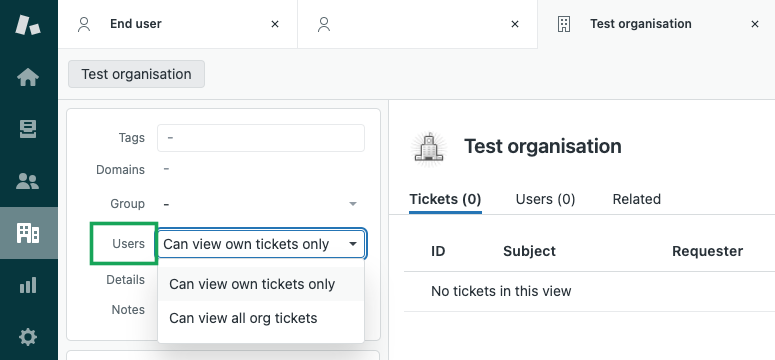775x360 pixels.
Task: Close the Test organisation tab
Action: (754, 24)
